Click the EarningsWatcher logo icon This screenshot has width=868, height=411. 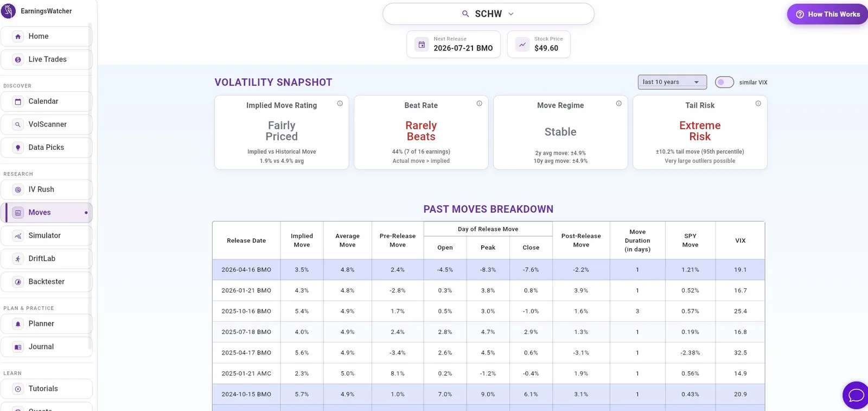coord(9,10)
